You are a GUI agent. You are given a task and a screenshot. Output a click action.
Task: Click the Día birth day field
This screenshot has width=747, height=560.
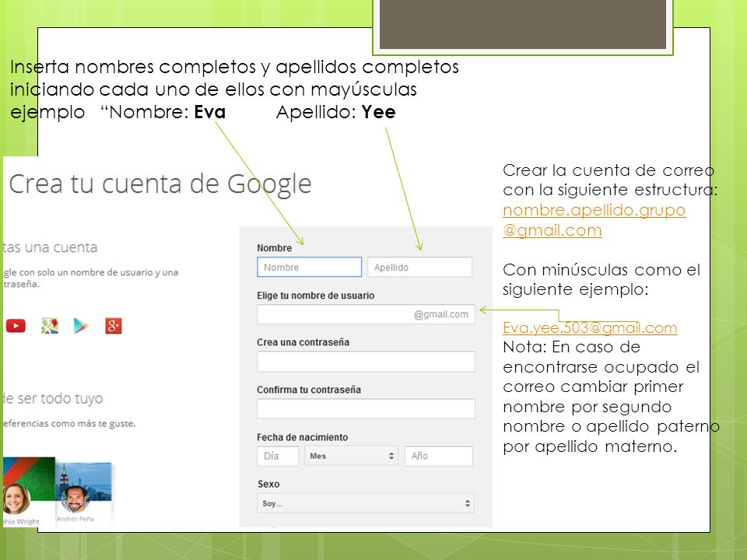tap(278, 456)
